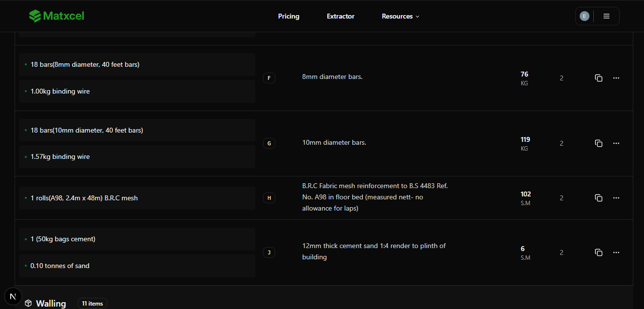644x309 pixels.
Task: Click the Matxcel logo icon
Action: coord(34,16)
